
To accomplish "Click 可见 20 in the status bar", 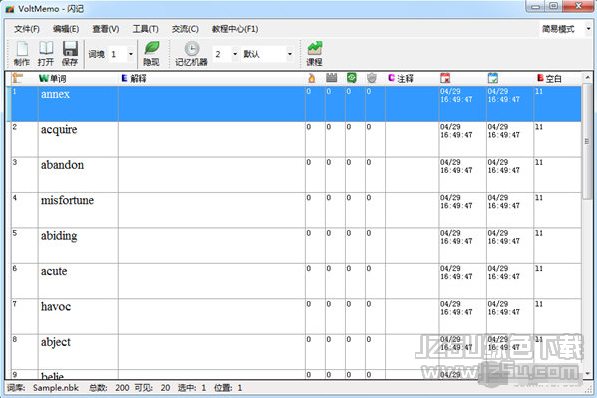I will click(152, 388).
